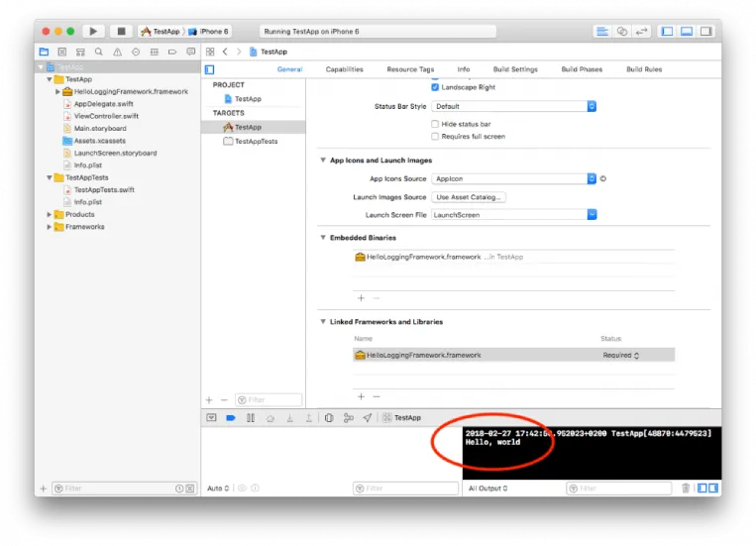Viewport: 756px width, 546px height.
Task: Open Debug Memory Graph
Action: (x=349, y=418)
